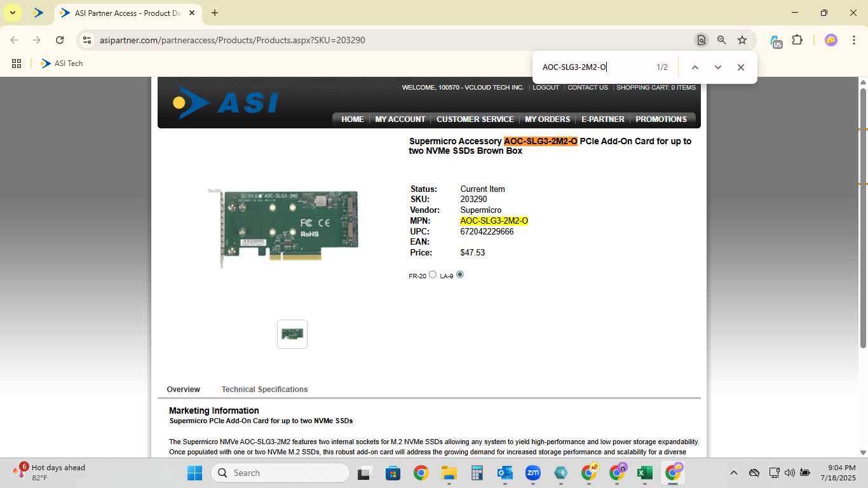Open the HOME menu item
This screenshot has width=868, height=488.
(x=353, y=119)
